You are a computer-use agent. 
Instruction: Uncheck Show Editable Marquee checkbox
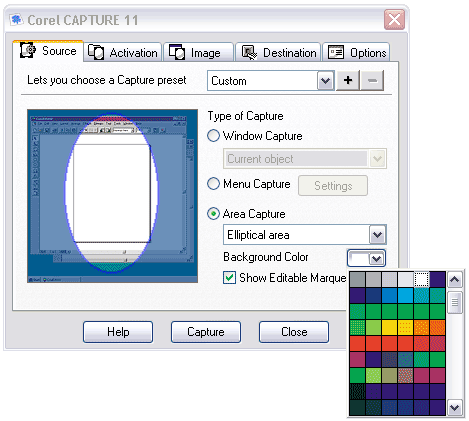point(229,278)
